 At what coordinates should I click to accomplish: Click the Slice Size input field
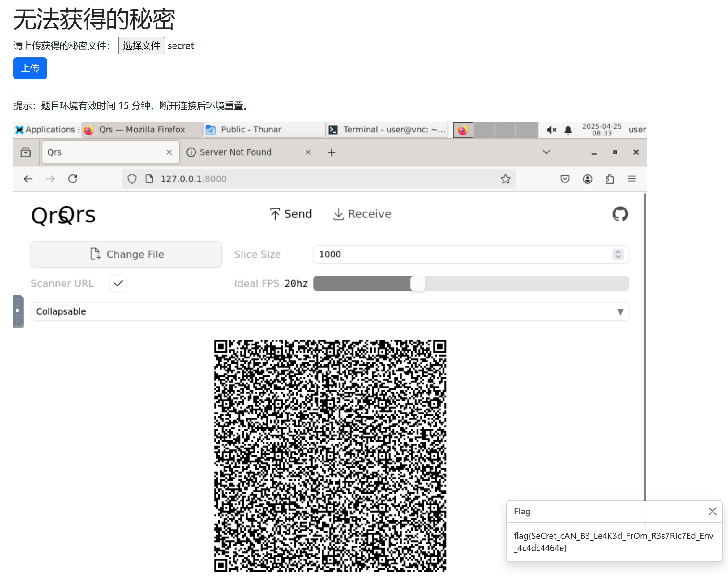471,254
